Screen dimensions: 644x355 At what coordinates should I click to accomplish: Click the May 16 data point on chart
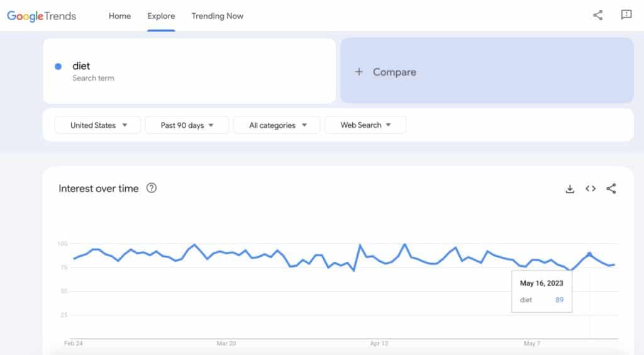click(x=589, y=254)
